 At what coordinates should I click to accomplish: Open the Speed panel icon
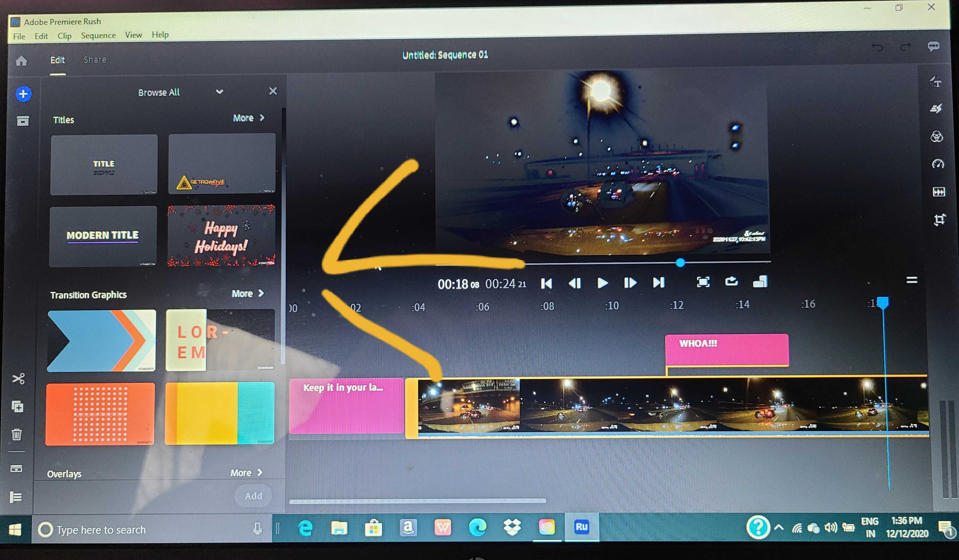click(938, 164)
